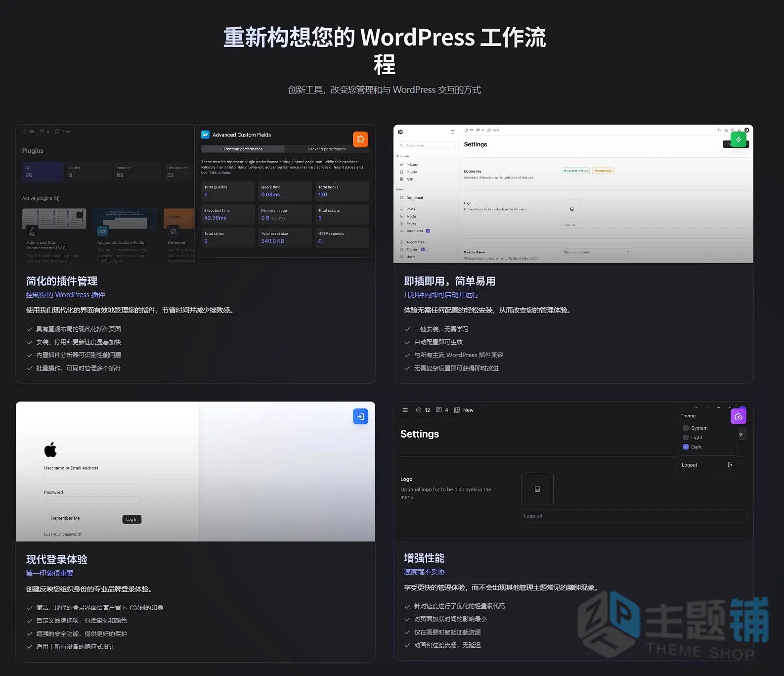The height and width of the screenshot is (676, 784).
Task: Click the Admin and Site Enhancements thumbnail
Action: coord(54,219)
